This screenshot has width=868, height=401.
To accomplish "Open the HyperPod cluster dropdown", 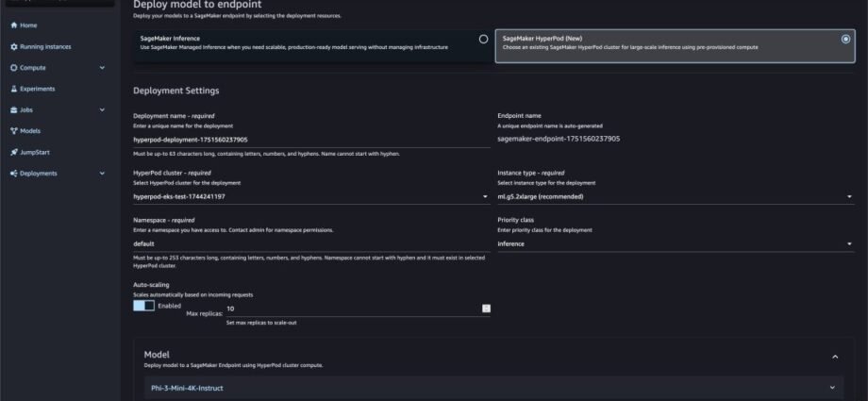I will point(311,196).
